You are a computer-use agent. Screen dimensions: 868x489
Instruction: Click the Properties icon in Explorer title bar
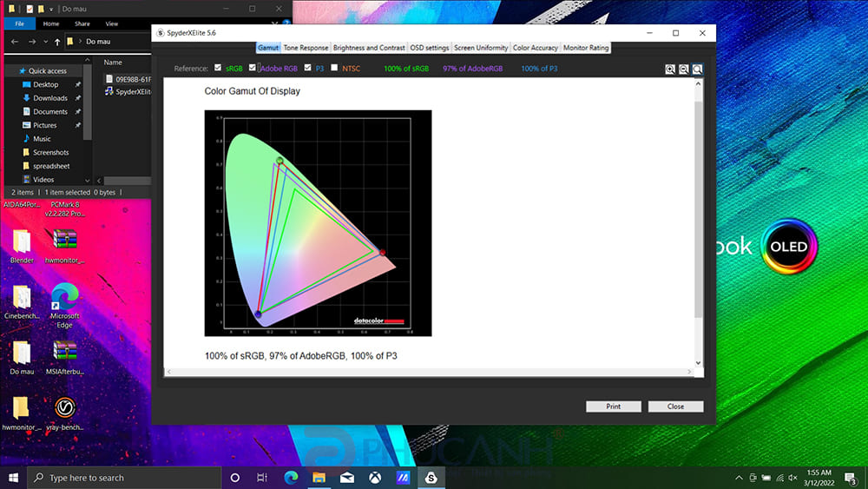click(x=30, y=9)
